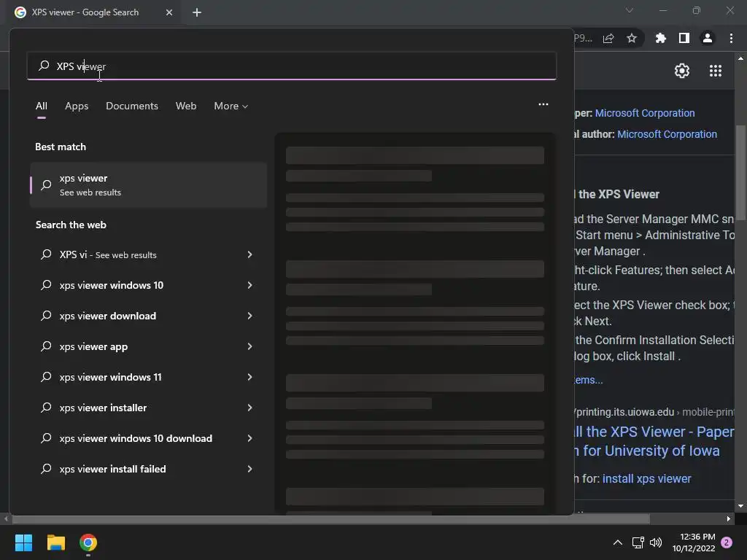Click the magnifier icon in search box
Image resolution: width=747 pixels, height=560 pixels.
(44, 66)
